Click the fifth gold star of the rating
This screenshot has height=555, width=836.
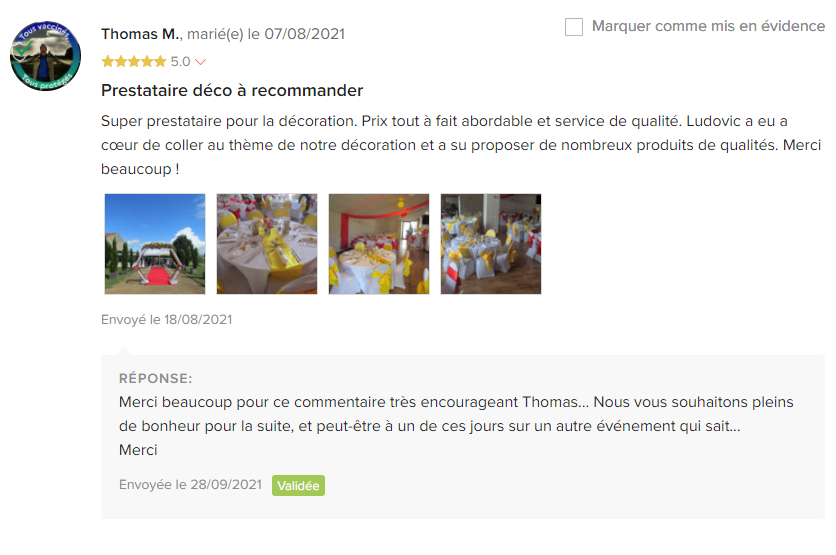point(160,61)
